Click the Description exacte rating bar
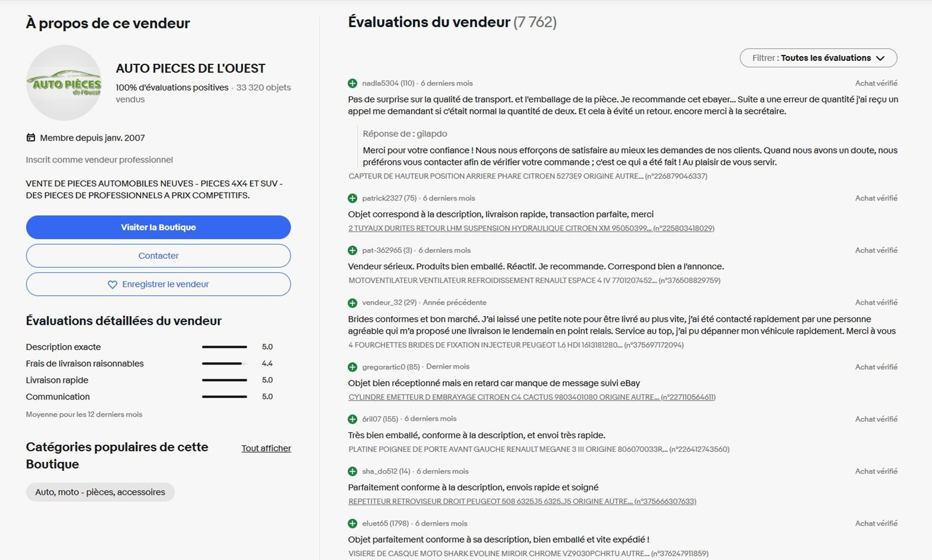This screenshot has height=560, width=932. pyautogui.click(x=224, y=347)
